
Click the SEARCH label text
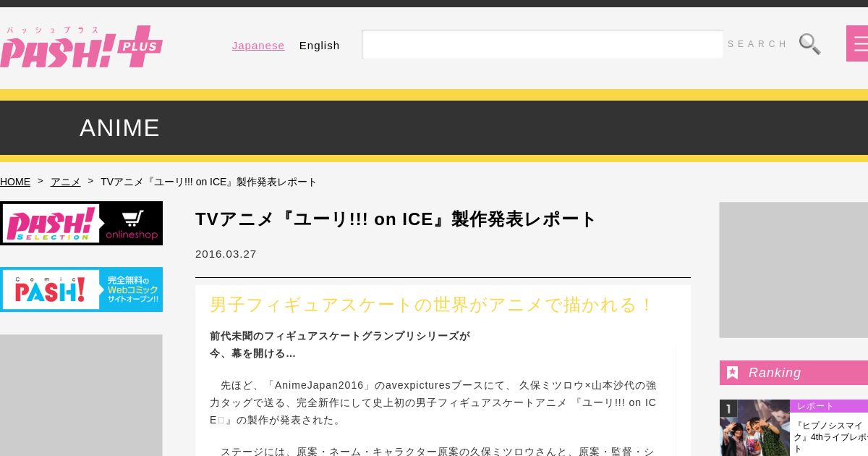757,44
